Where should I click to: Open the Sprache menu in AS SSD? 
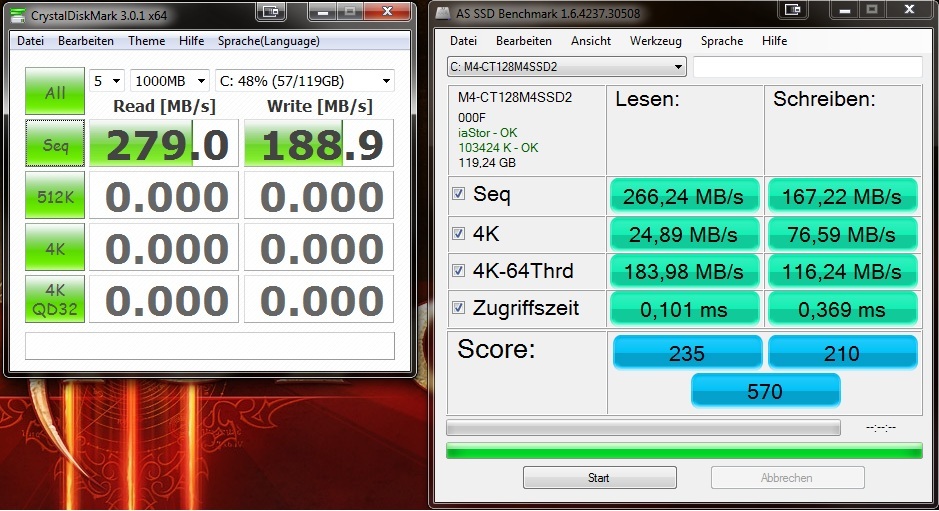tap(722, 41)
